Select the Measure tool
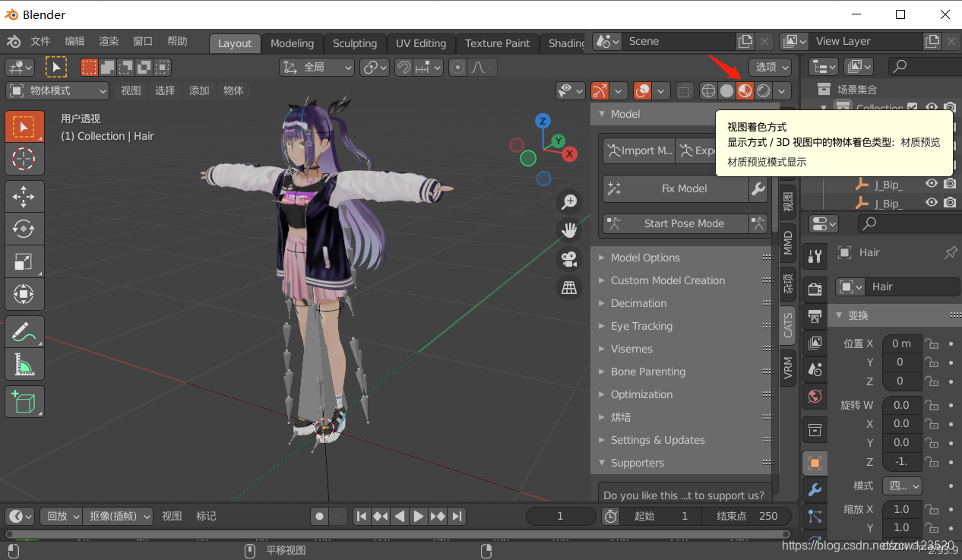Viewport: 962px width, 560px height. point(24,364)
